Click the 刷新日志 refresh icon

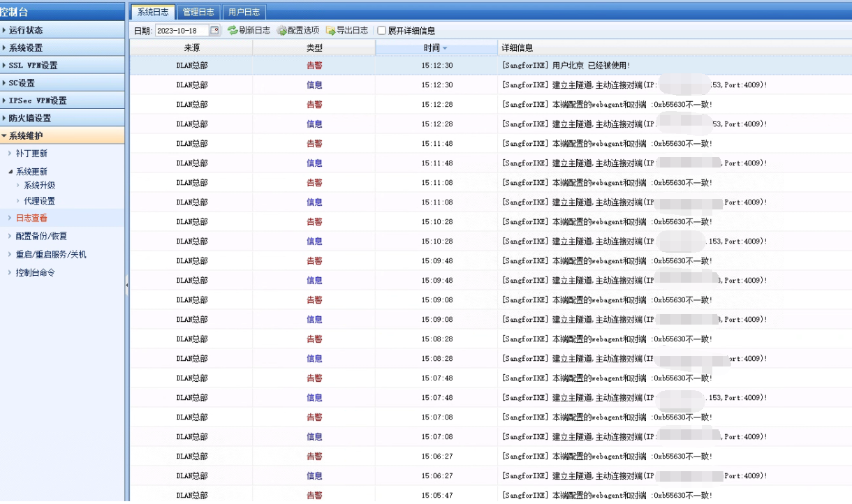click(233, 31)
